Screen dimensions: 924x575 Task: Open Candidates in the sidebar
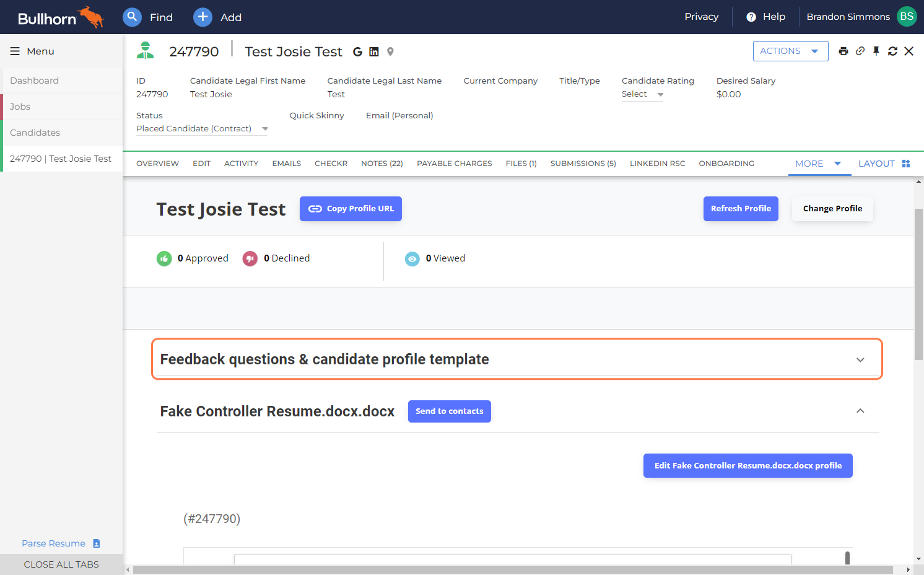pyautogui.click(x=62, y=133)
